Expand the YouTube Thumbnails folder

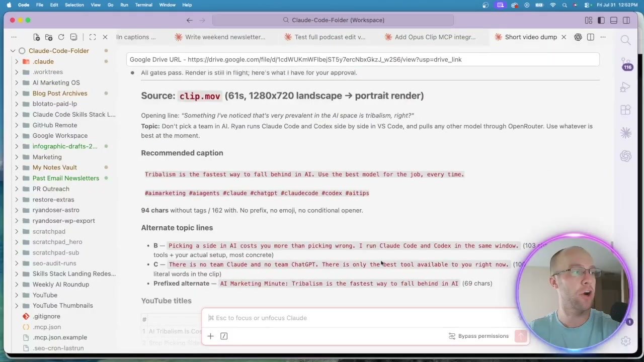tap(17, 306)
